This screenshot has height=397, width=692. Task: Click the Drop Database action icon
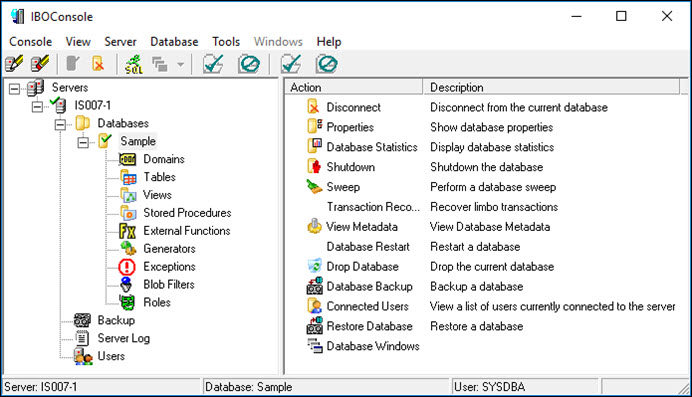[x=314, y=266]
